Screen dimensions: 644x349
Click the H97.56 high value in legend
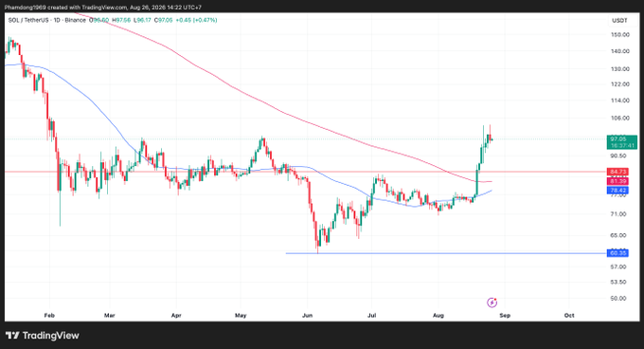pos(121,20)
